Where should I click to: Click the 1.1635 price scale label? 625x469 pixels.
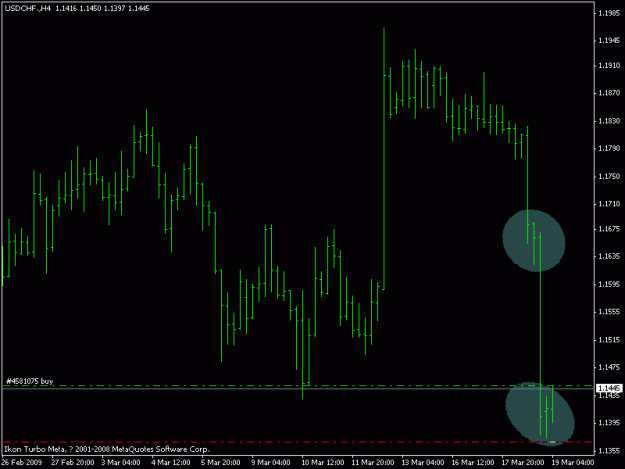point(609,256)
